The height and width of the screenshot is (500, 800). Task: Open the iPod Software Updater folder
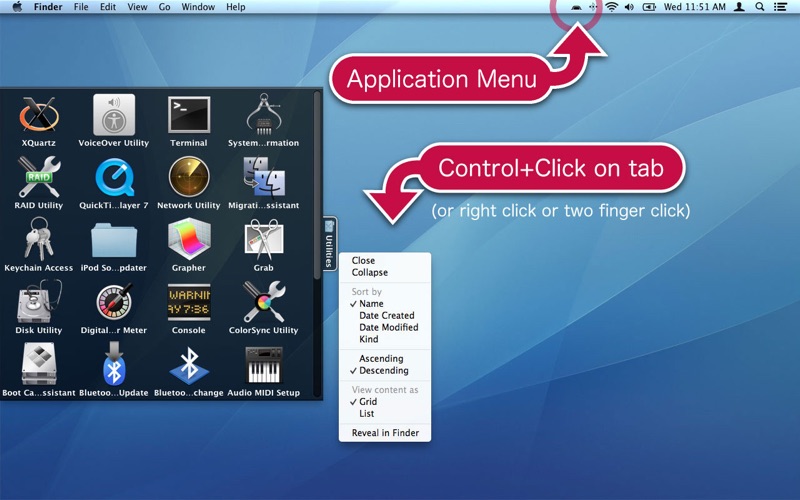point(114,240)
